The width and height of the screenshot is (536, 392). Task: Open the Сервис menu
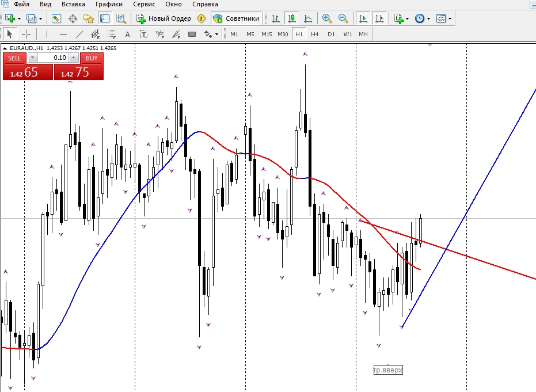[x=144, y=4]
